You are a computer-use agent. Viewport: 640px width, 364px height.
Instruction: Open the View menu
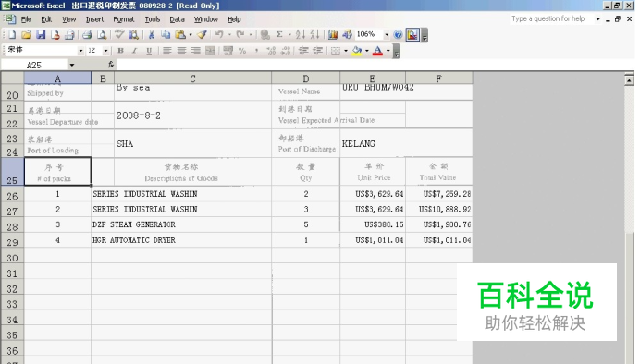coord(69,19)
